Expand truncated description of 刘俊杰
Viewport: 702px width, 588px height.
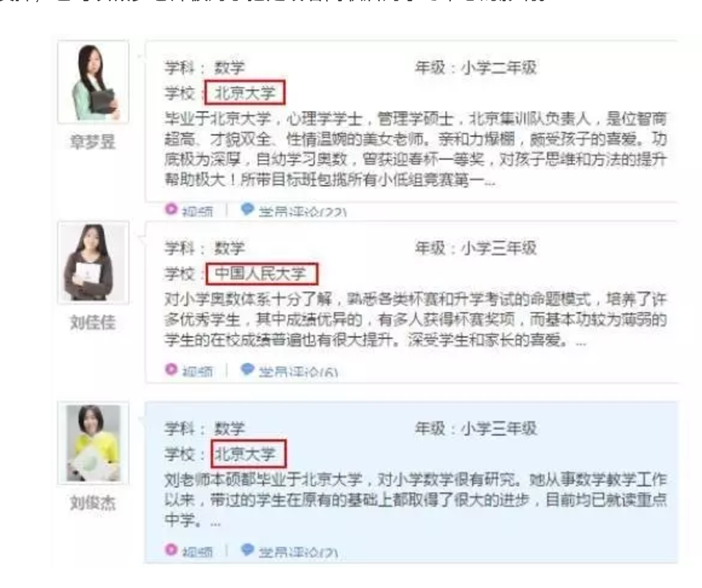click(x=215, y=522)
